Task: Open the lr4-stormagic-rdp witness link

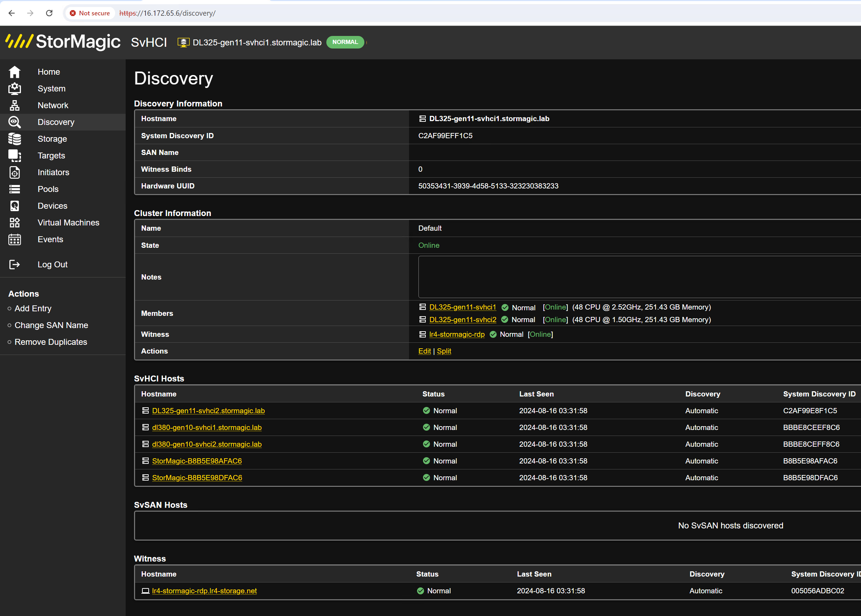Action: 457,334
